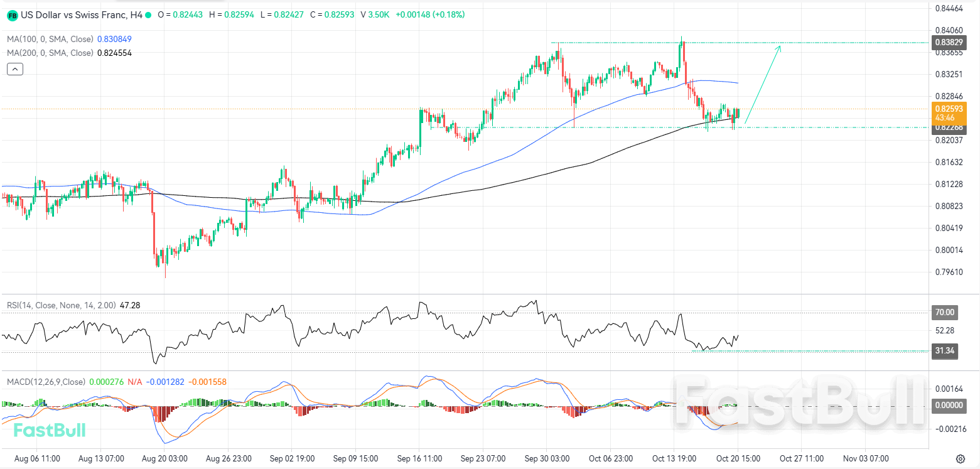This screenshot has height=469, width=980.
Task: Click the MA200 value 0.824554
Action: point(115,53)
